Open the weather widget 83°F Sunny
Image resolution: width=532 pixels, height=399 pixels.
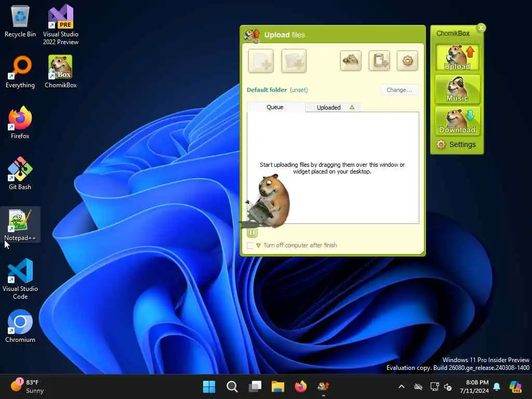point(27,387)
